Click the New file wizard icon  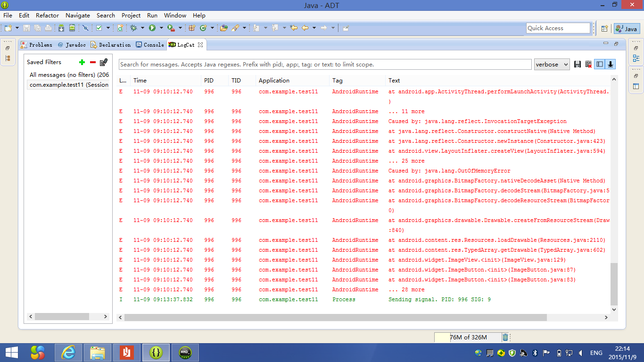click(x=8, y=28)
